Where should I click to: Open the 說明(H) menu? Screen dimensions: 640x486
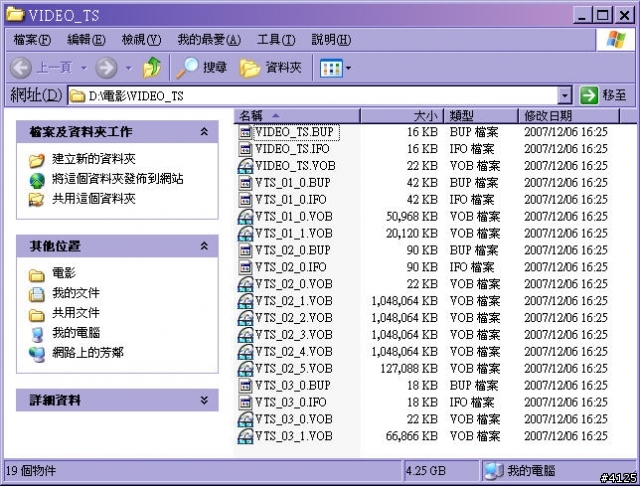pyautogui.click(x=331, y=40)
